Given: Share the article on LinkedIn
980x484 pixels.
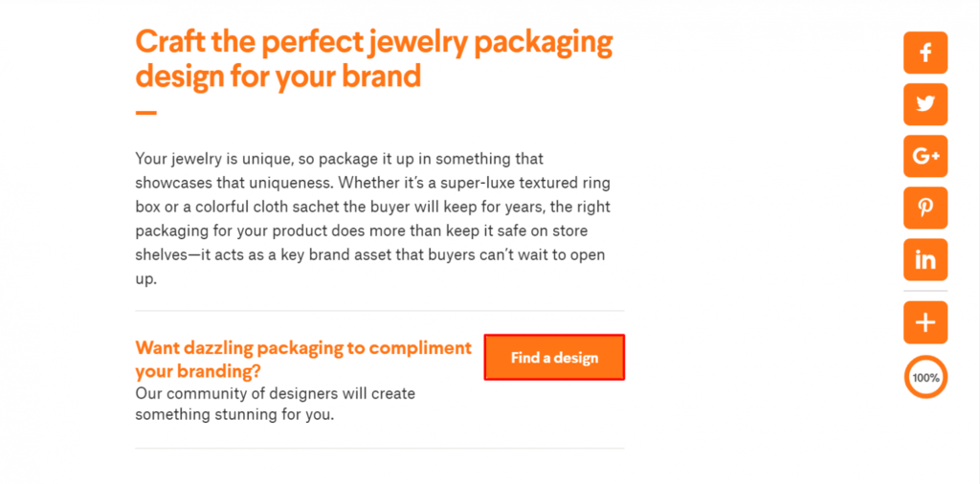Looking at the screenshot, I should (x=925, y=259).
